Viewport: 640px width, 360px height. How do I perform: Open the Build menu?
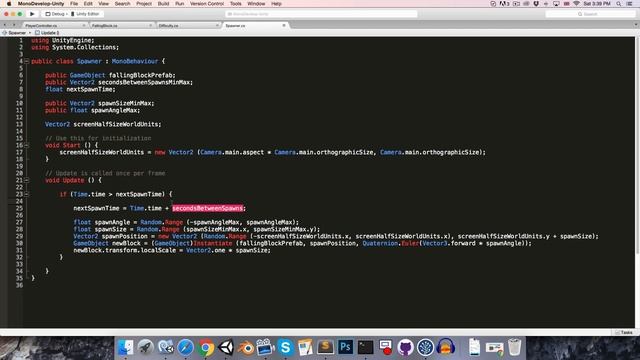[163, 4]
